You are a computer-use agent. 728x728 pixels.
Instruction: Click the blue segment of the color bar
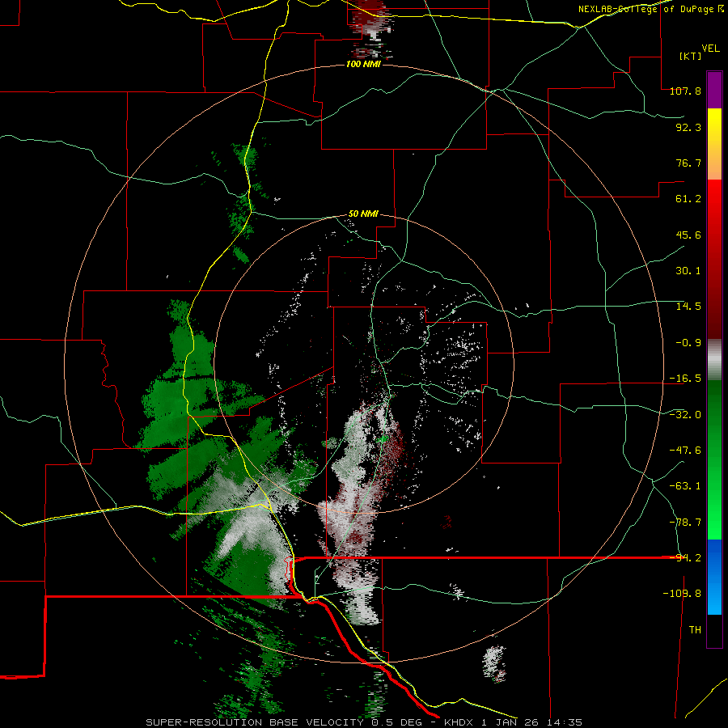[714, 577]
